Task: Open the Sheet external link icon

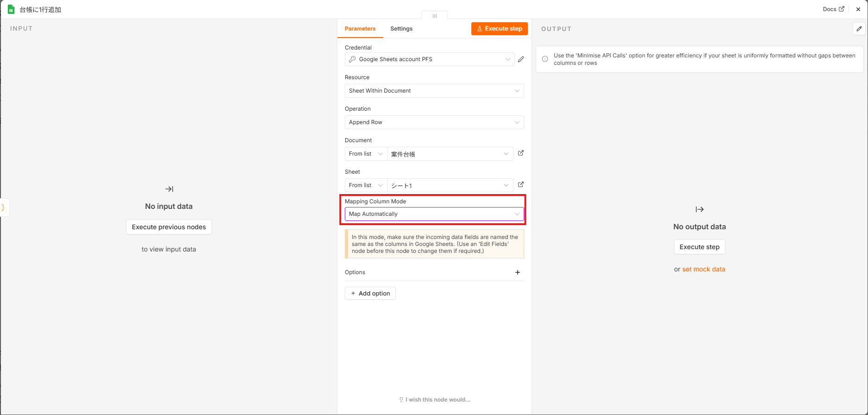Action: [521, 185]
